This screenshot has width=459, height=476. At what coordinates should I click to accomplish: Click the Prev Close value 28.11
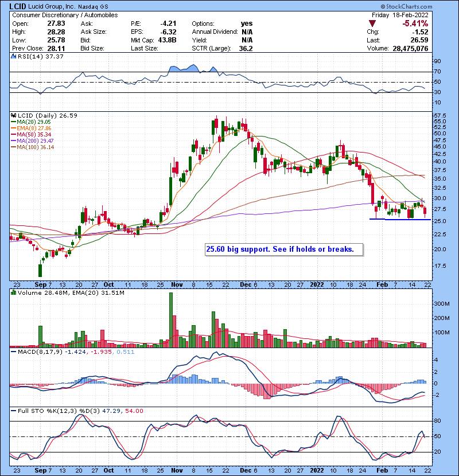pyautogui.click(x=56, y=48)
